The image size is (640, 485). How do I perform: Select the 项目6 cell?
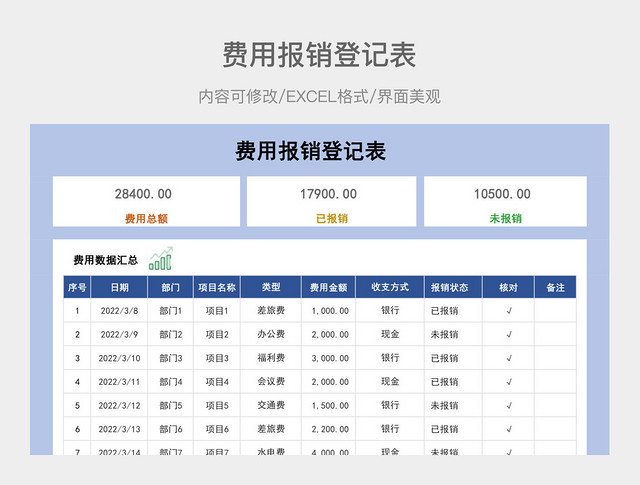pyautogui.click(x=217, y=429)
